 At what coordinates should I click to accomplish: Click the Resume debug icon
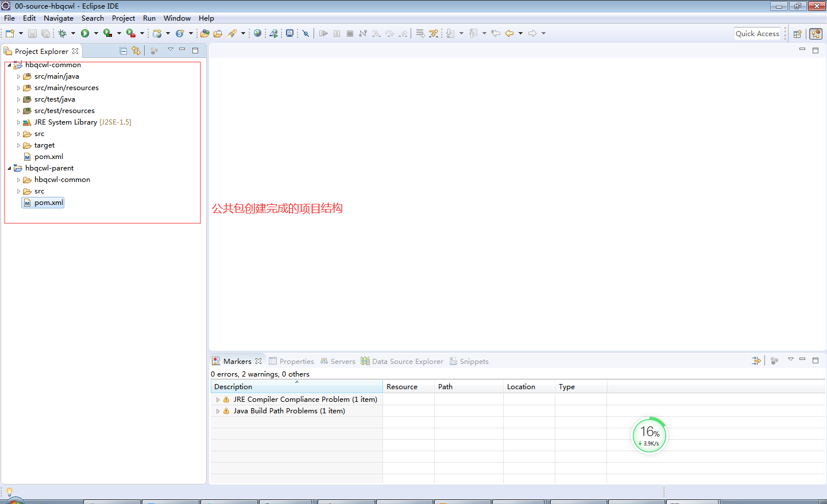(323, 33)
